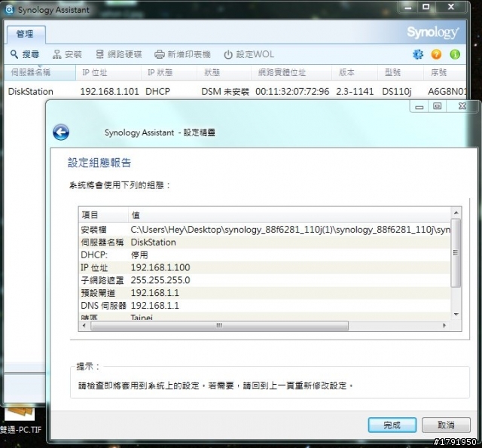Click the 序號 serial column header
Viewport: 482px width, 448px height.
444,72
